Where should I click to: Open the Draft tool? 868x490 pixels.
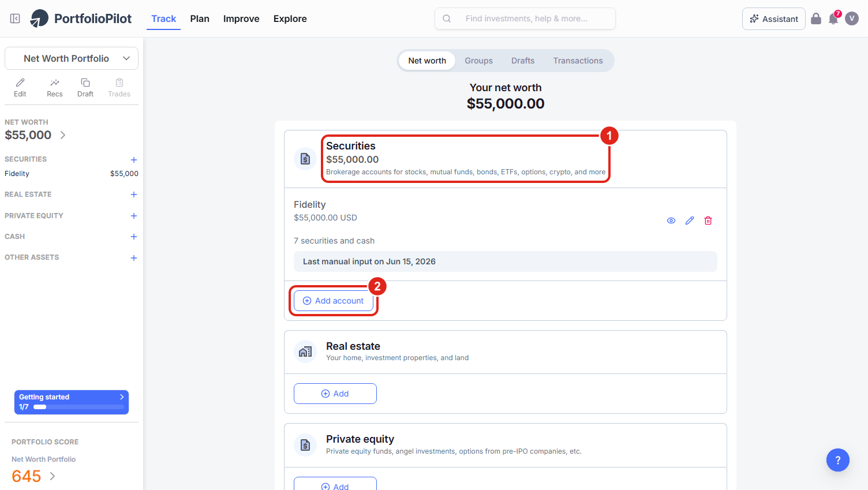85,88
